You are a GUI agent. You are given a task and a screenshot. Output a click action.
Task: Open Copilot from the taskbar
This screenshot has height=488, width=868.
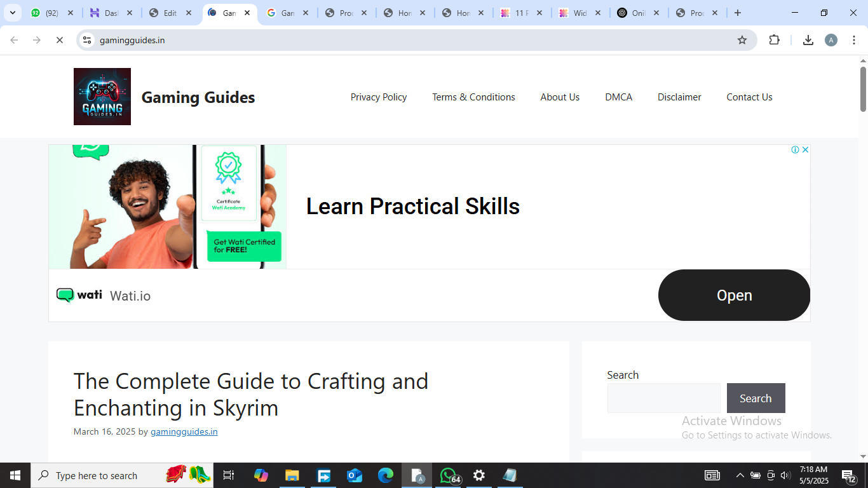261,475
